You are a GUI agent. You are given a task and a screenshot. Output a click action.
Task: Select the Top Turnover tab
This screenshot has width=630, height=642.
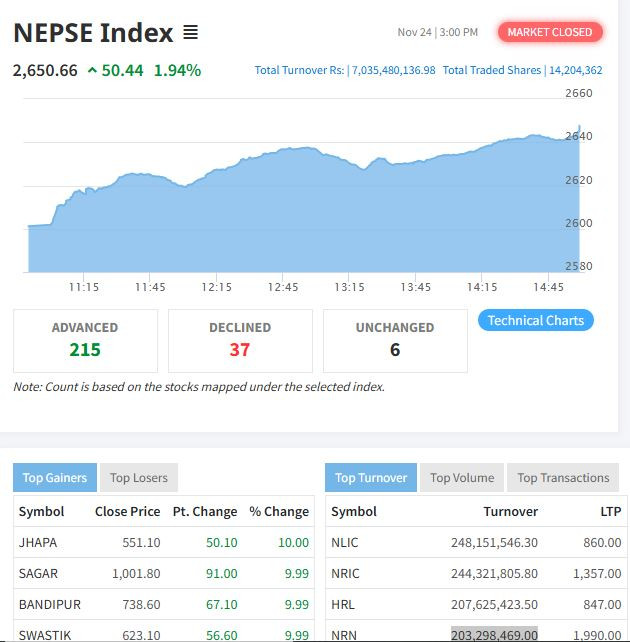pyautogui.click(x=371, y=478)
